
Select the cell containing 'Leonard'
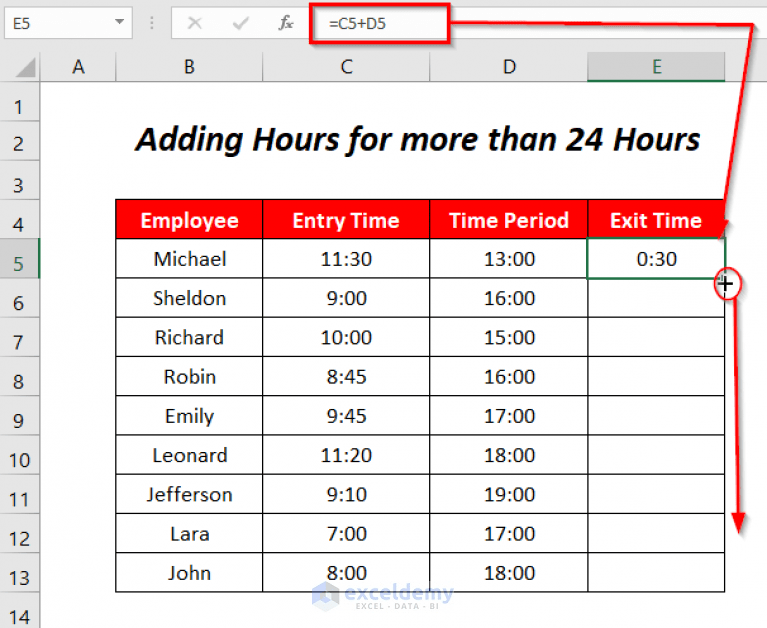(189, 455)
